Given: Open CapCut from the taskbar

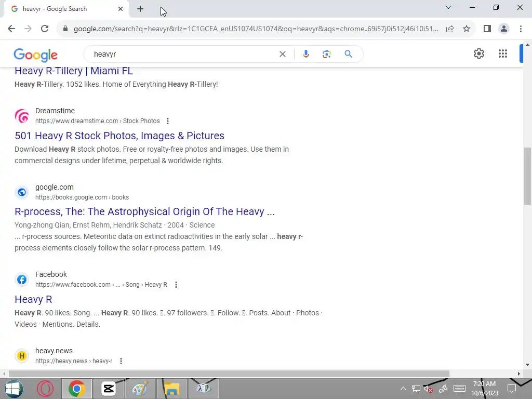Looking at the screenshot, I should click(x=109, y=389).
